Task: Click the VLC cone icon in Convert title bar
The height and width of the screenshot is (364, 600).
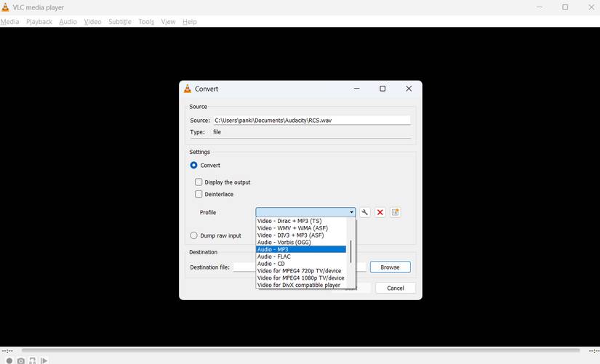Action: coord(188,89)
